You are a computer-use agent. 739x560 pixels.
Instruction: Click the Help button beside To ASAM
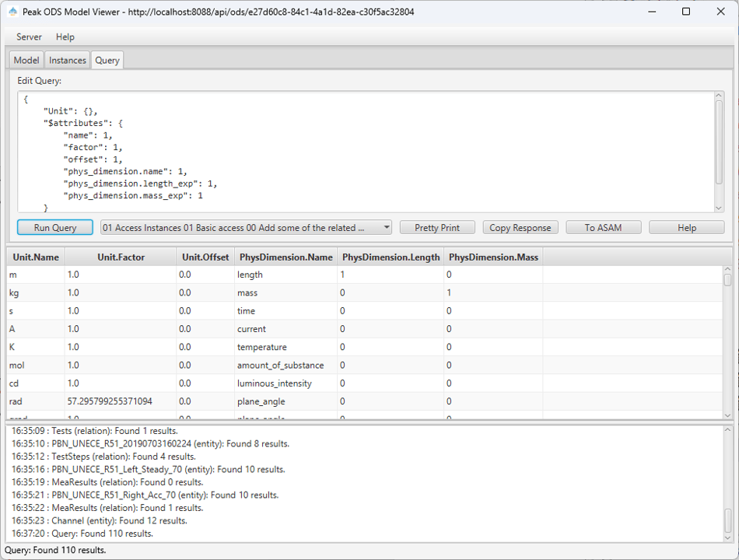[x=686, y=228]
